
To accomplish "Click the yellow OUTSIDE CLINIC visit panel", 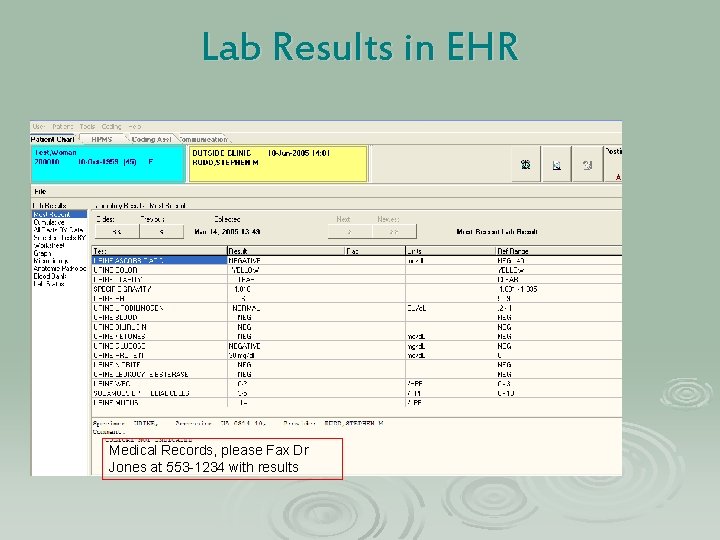I will pos(278,164).
